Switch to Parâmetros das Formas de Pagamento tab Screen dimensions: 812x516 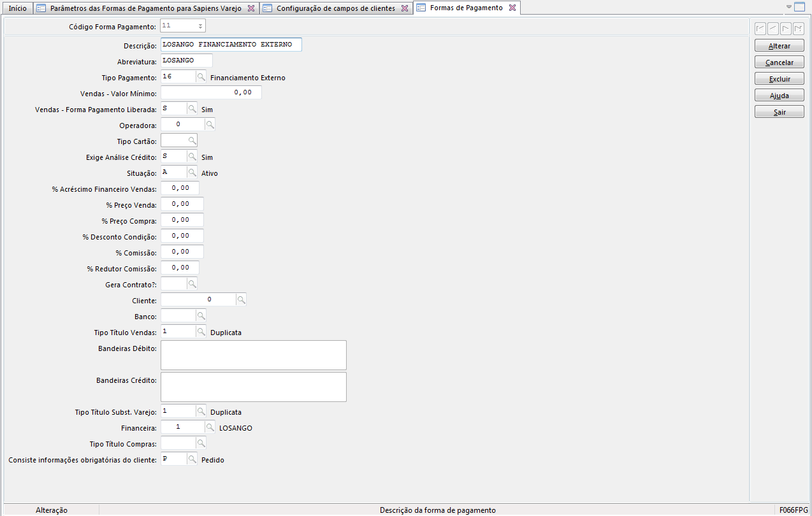coord(145,8)
